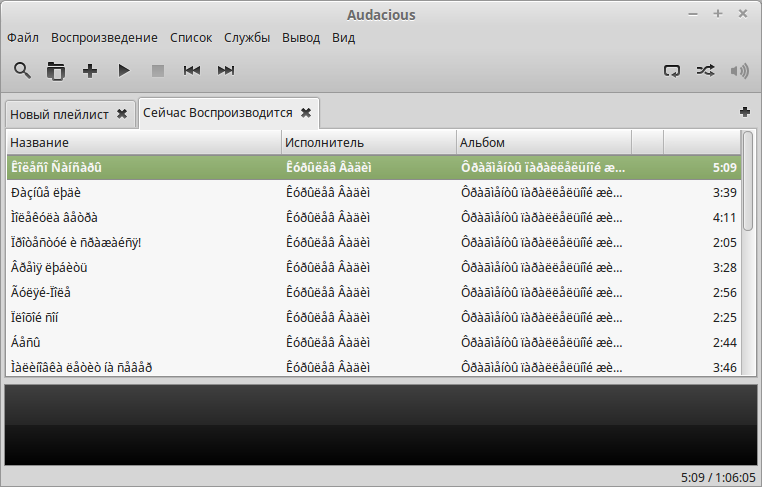The width and height of the screenshot is (762, 487).
Task: Open the volume speaker control
Action: pyautogui.click(x=740, y=71)
